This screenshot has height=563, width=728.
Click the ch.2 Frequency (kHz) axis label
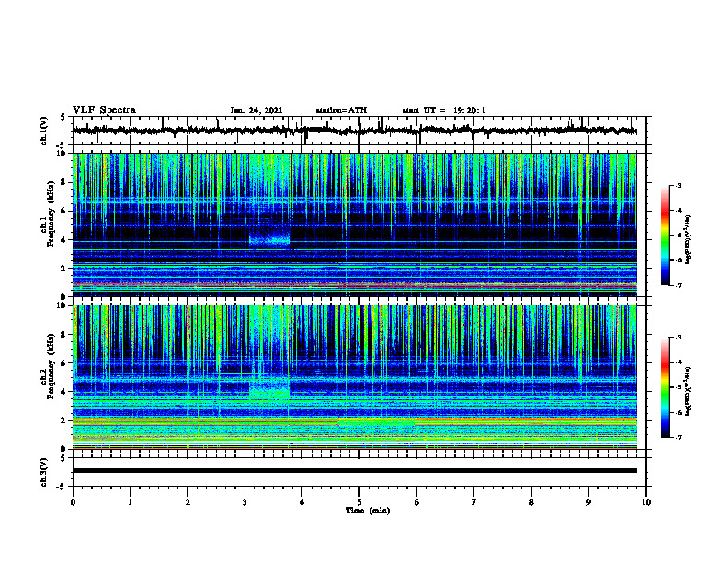[48, 366]
